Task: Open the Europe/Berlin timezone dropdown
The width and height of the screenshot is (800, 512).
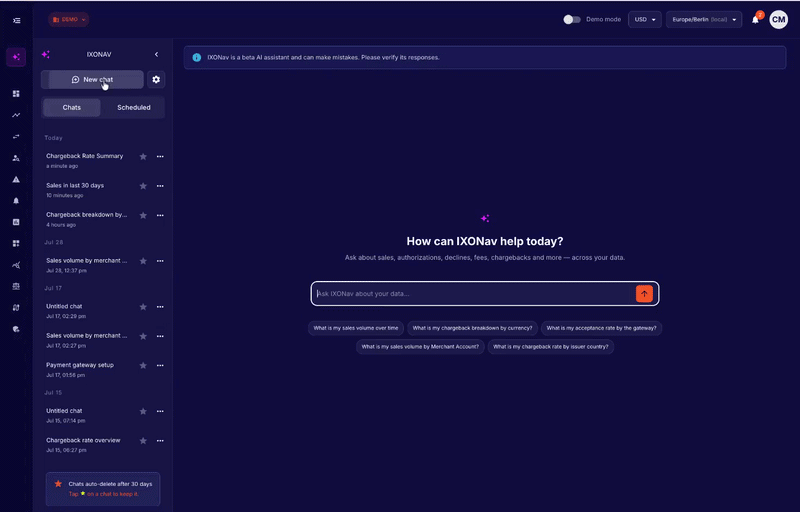Action: tap(704, 19)
